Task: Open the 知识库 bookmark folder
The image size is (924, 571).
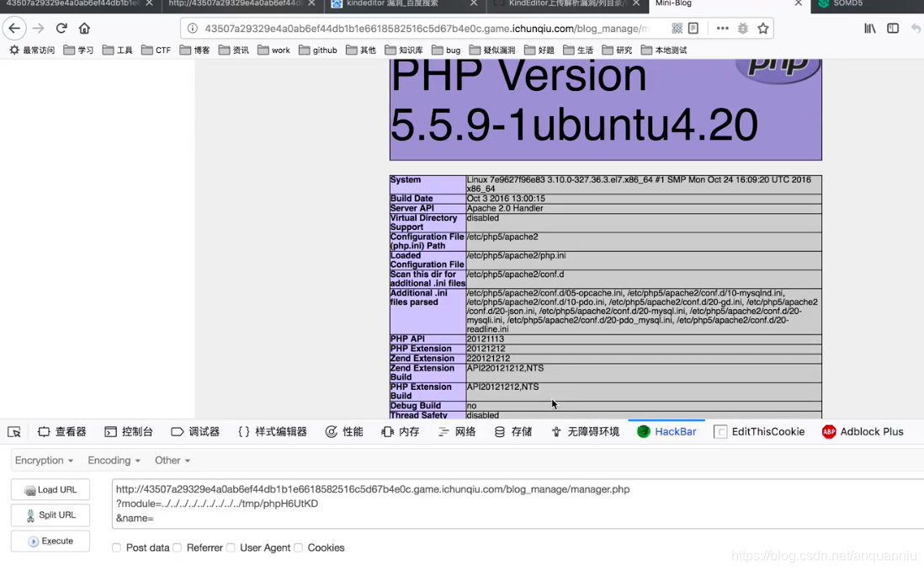Action: [x=404, y=51]
